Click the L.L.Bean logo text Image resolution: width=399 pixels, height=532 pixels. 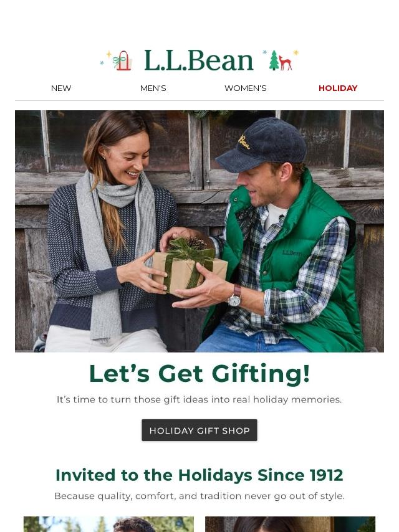pyautogui.click(x=199, y=60)
